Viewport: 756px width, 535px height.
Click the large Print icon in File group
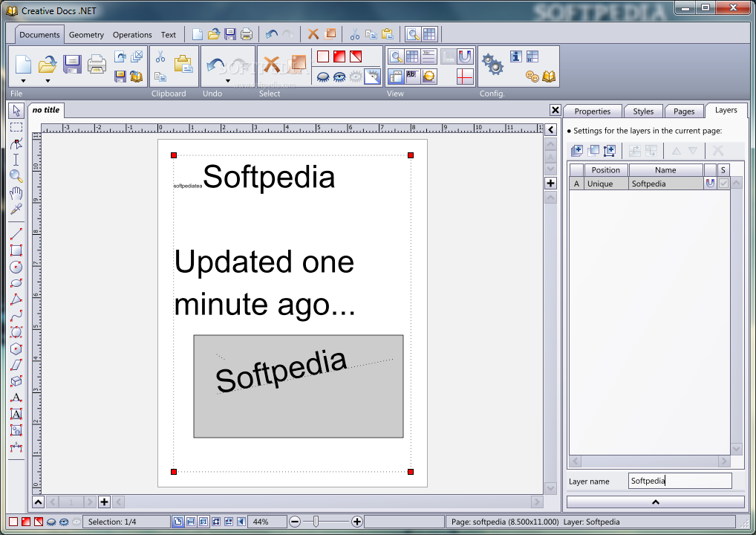97,64
